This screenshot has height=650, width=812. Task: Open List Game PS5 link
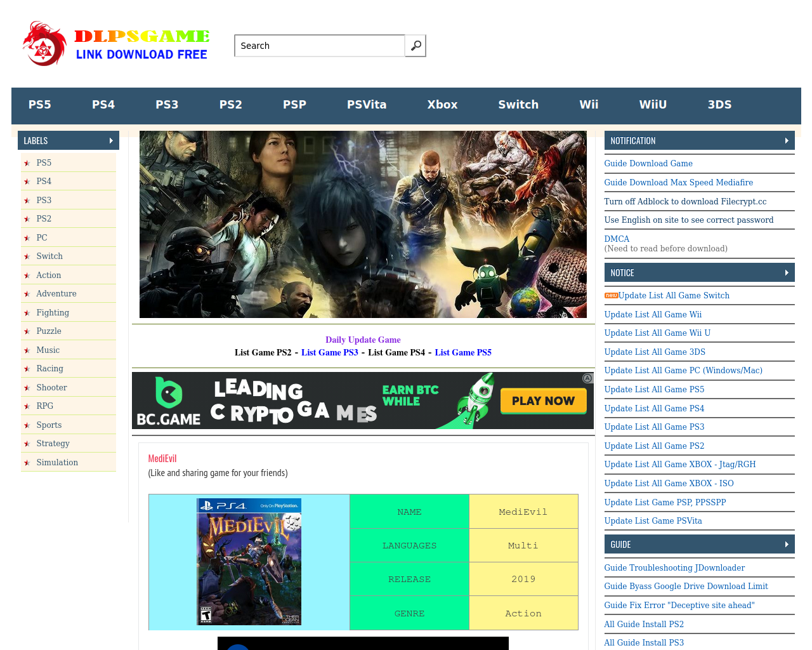(x=463, y=353)
